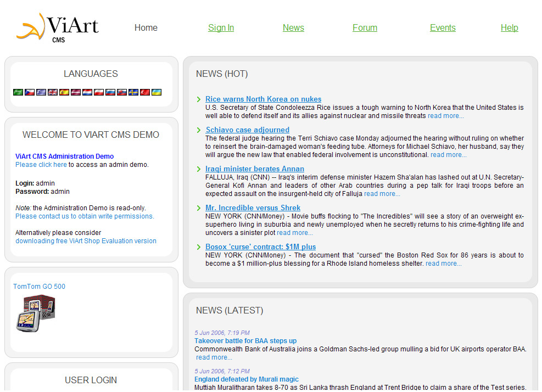Select the Czech flag language

30,92
